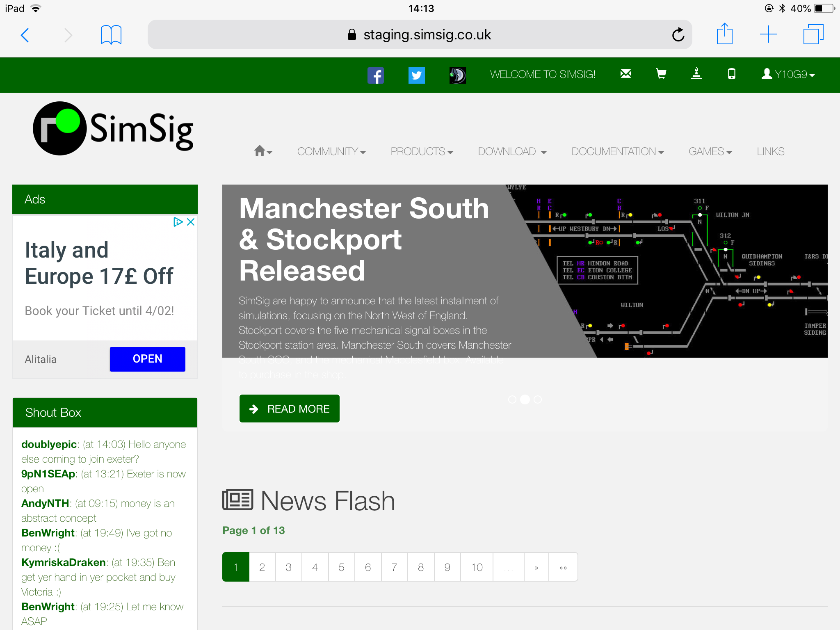Image resolution: width=840 pixels, height=630 pixels.
Task: Jump to last news page double chevron
Action: pos(563,567)
